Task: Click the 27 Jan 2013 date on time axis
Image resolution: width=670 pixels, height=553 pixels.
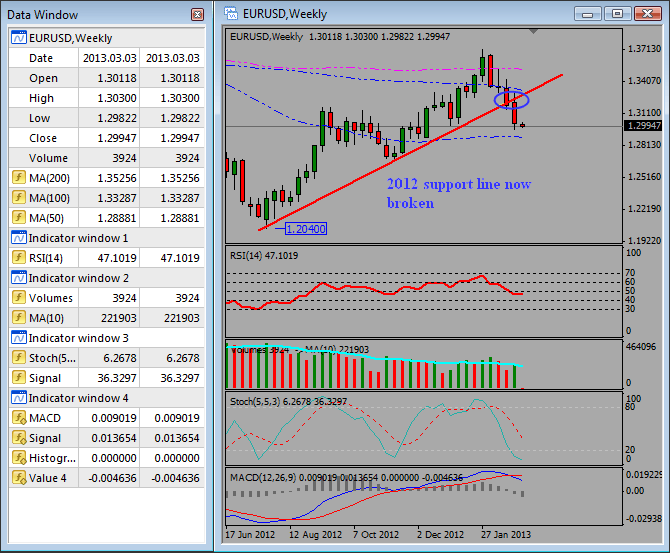Action: (x=505, y=535)
